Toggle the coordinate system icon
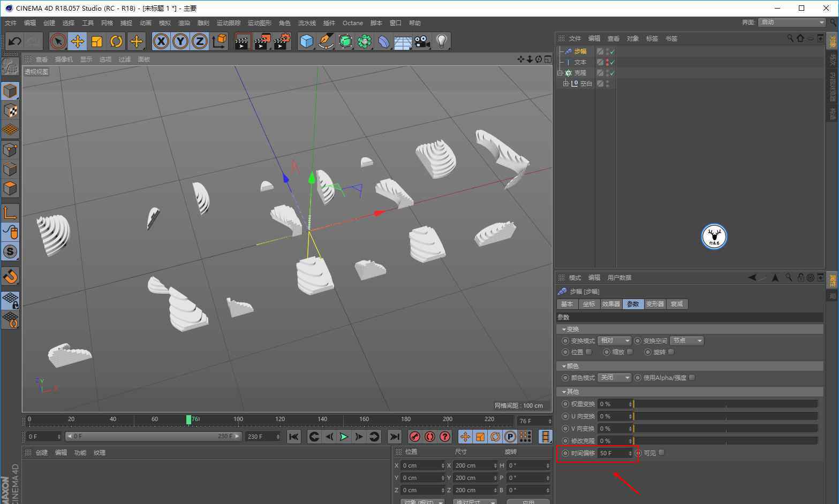This screenshot has width=839, height=504. [x=219, y=41]
